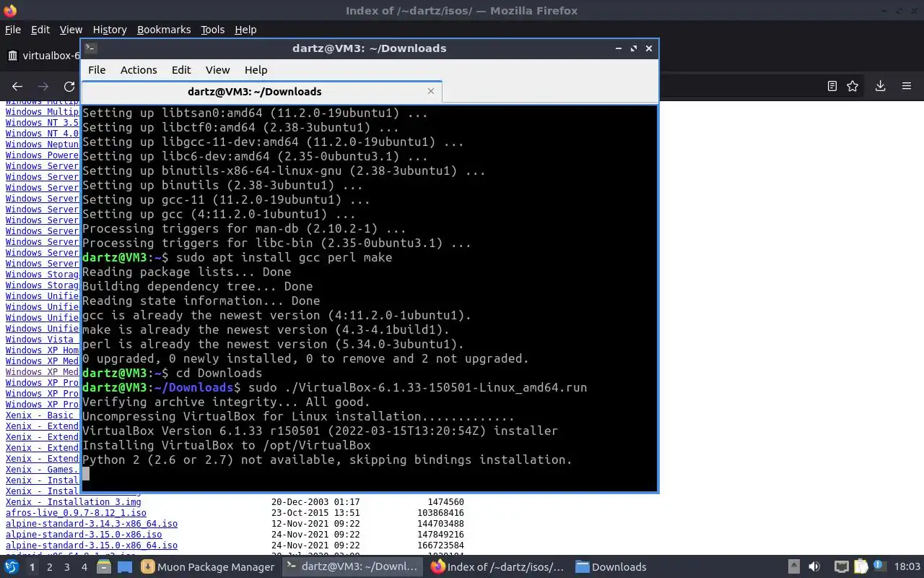924x578 pixels.
Task: Open Firefox File menu
Action: tap(13, 30)
